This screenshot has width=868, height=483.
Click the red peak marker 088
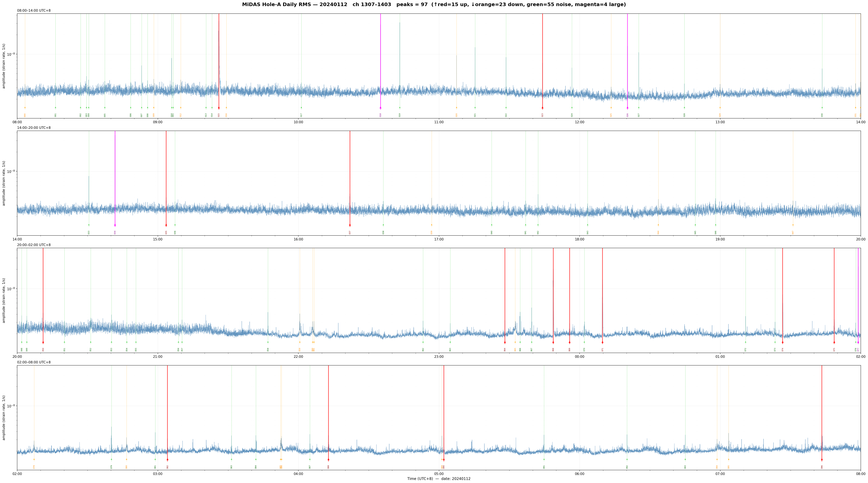tap(328, 459)
